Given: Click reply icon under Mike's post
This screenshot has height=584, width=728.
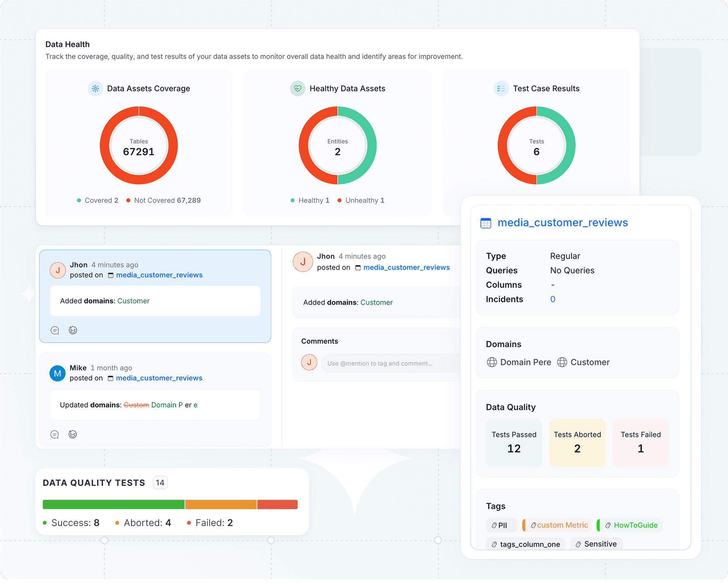Looking at the screenshot, I should click(x=55, y=434).
